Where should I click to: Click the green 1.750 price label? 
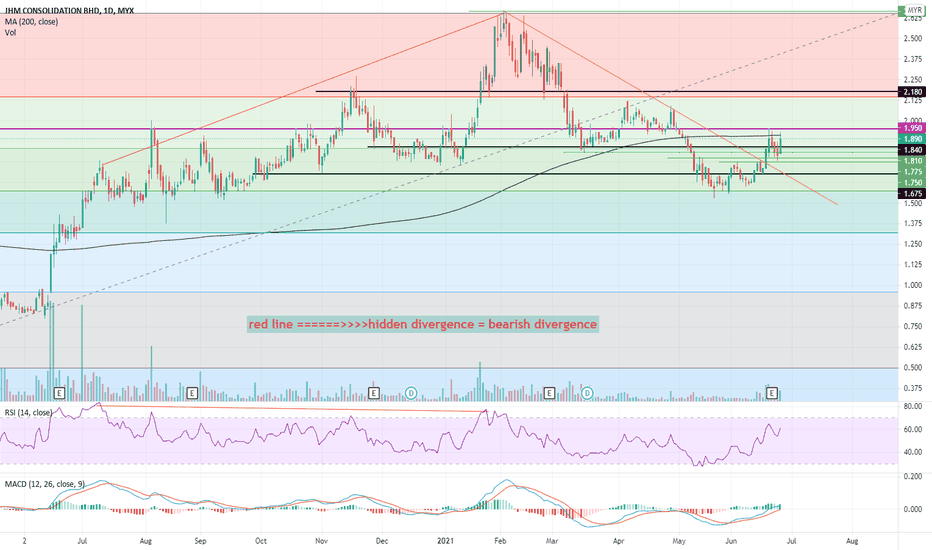click(x=912, y=183)
